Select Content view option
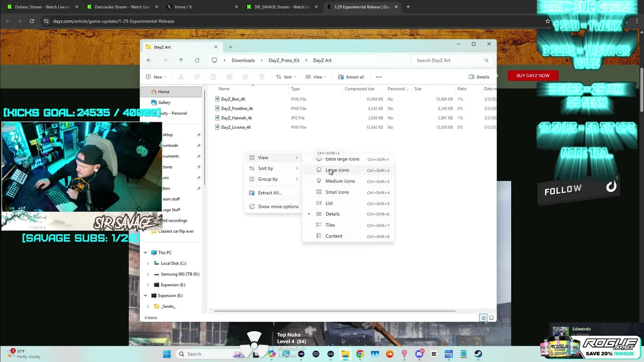The image size is (644, 362). (348, 236)
